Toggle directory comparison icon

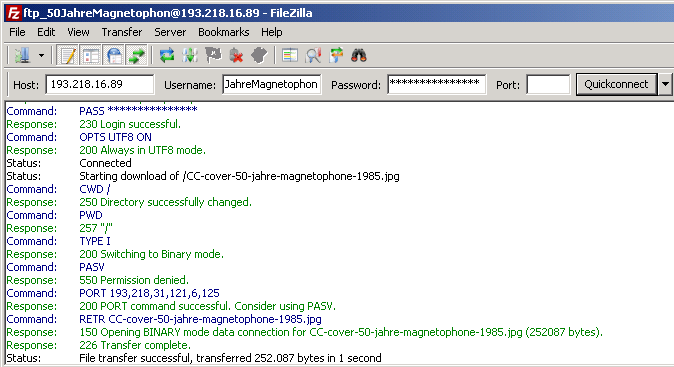pyautogui.click(x=313, y=55)
